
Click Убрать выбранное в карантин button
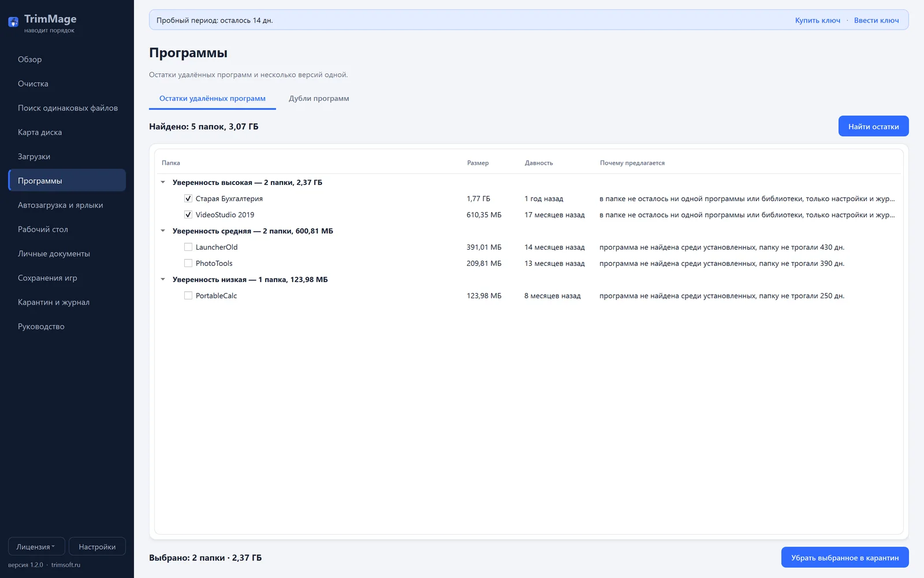(845, 557)
